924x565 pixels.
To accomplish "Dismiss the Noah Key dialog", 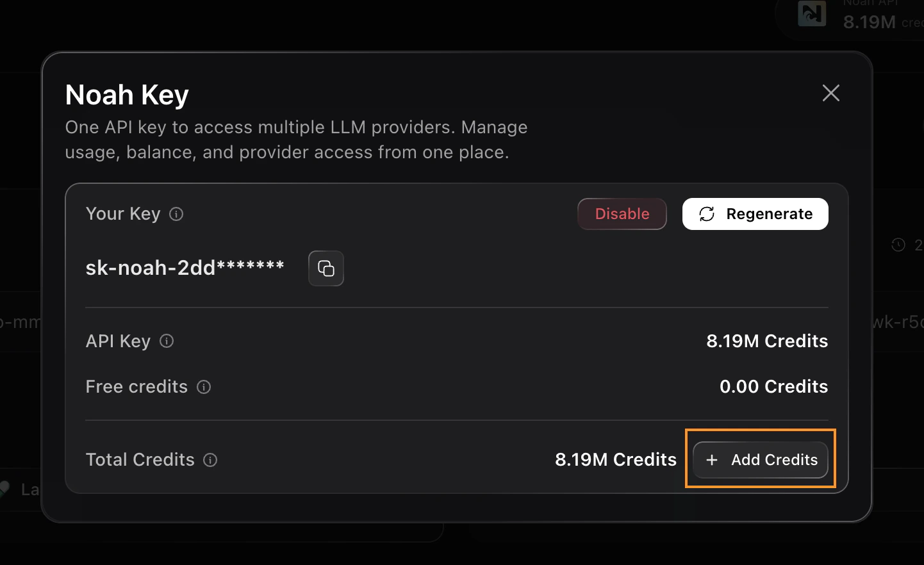I will point(830,93).
